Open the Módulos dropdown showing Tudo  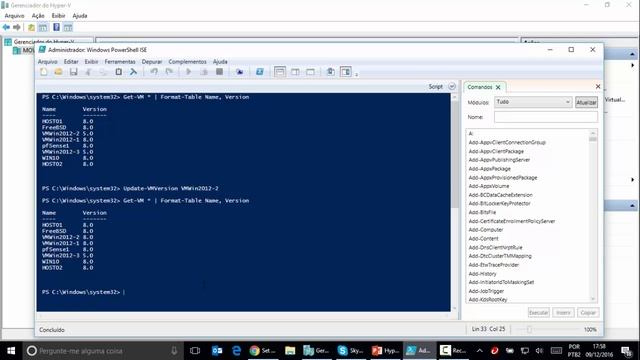[x=533, y=102]
